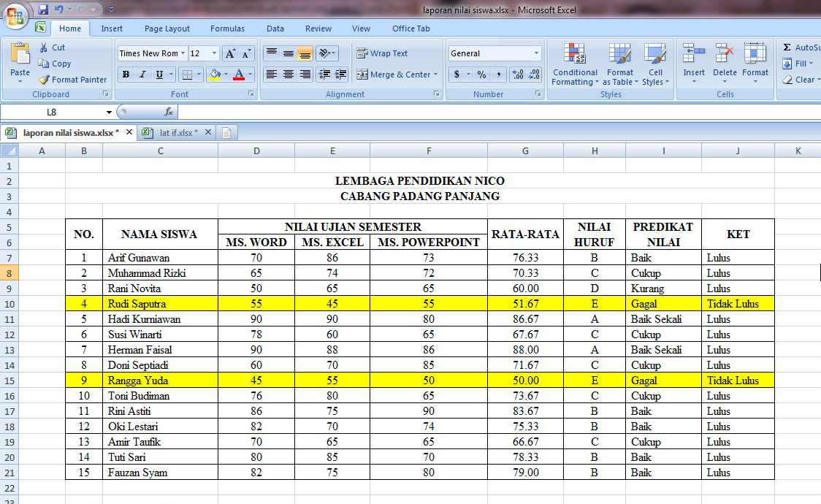Open the font name dropdown
This screenshot has height=504, width=821.
click(x=183, y=53)
